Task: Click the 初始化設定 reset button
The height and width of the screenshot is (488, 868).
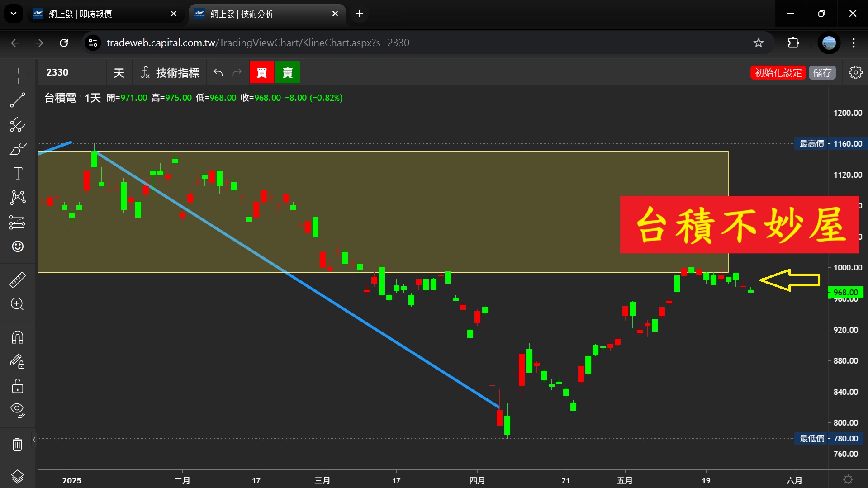Action: (x=778, y=73)
